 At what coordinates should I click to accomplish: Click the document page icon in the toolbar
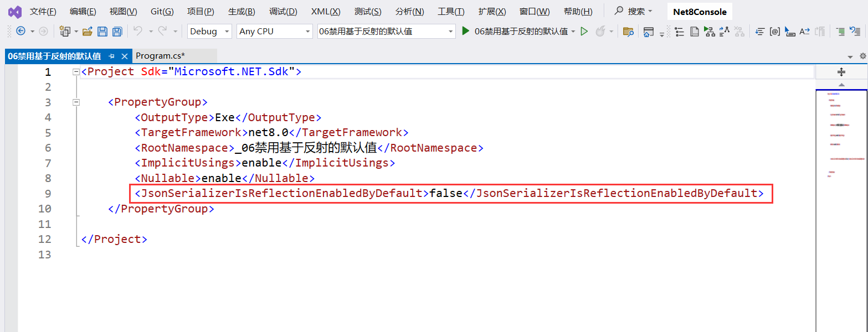(695, 32)
